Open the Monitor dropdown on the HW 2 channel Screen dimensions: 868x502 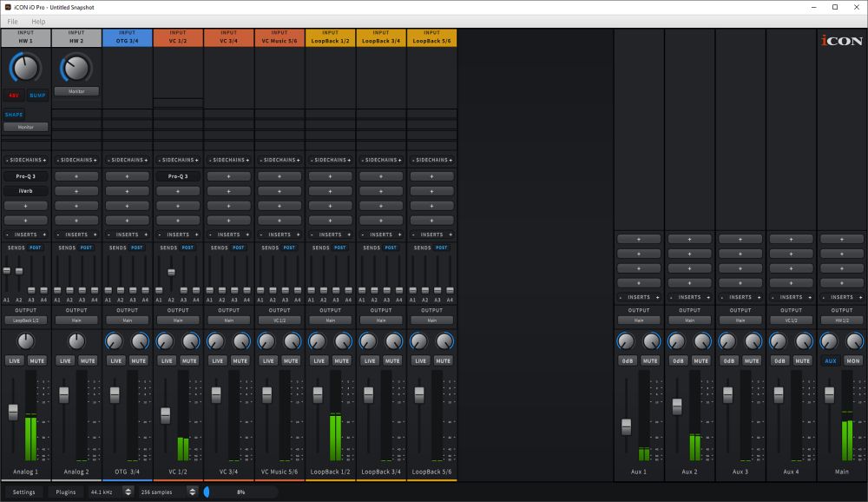pos(76,90)
